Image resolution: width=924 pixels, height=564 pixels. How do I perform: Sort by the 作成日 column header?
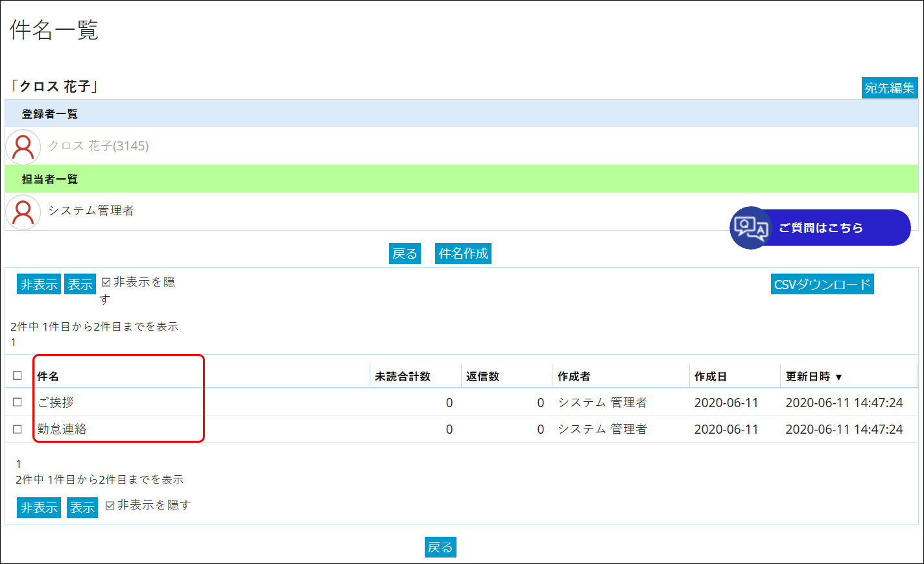(x=711, y=377)
